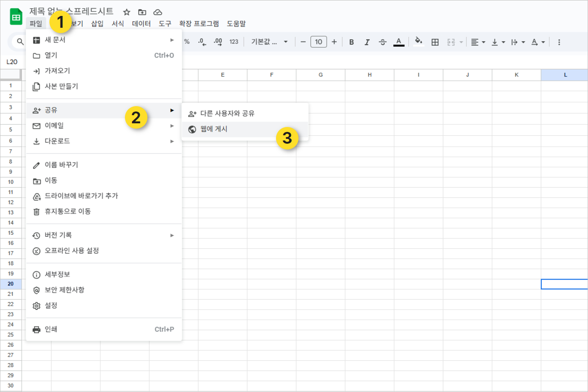Toggle bold formatting in toolbar
The image size is (588, 392).
pos(351,42)
